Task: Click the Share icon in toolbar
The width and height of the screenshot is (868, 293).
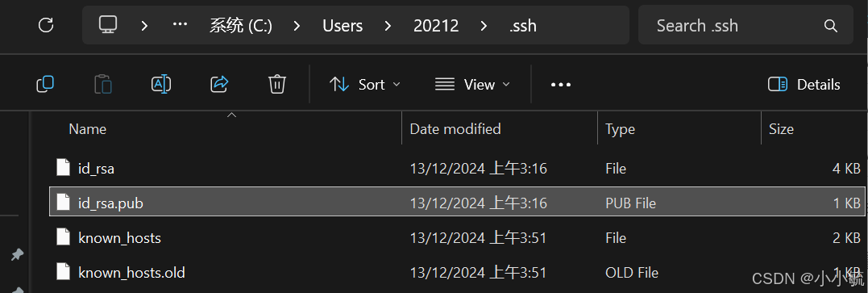Action: [220, 84]
